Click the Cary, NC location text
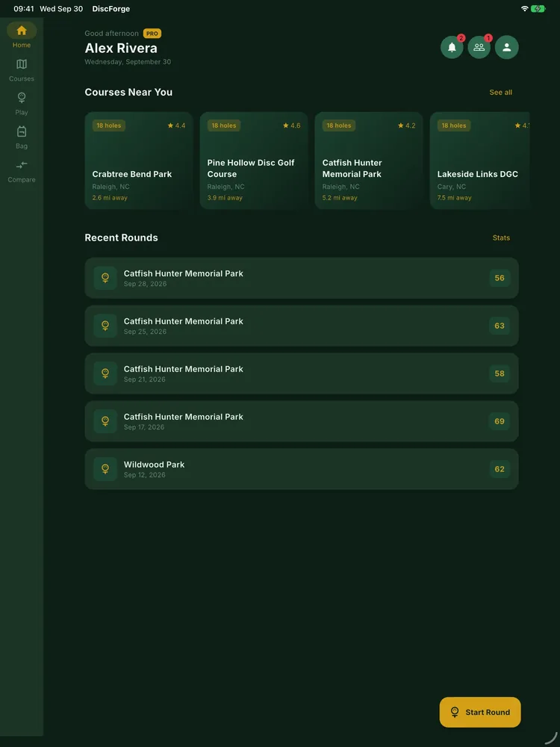This screenshot has width=560, height=747. tap(452, 187)
